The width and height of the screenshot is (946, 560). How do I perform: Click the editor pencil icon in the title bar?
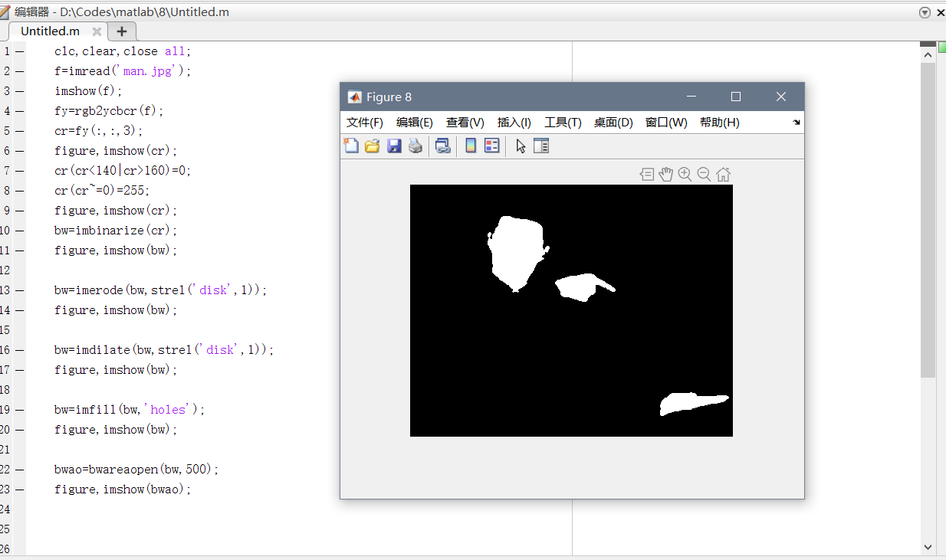[5, 11]
